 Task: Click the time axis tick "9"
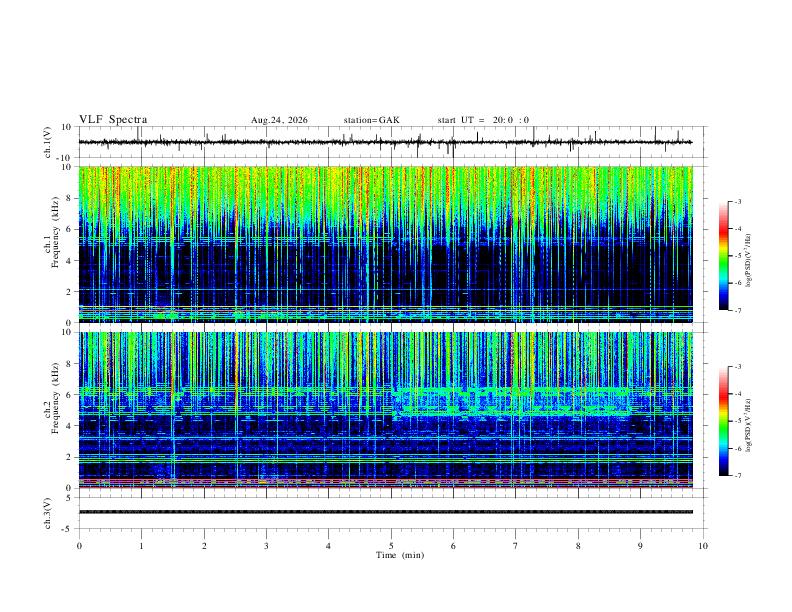coord(640,546)
